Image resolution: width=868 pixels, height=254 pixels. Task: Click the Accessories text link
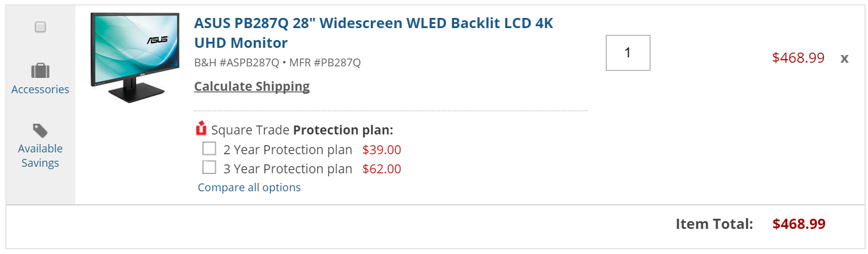(x=40, y=90)
